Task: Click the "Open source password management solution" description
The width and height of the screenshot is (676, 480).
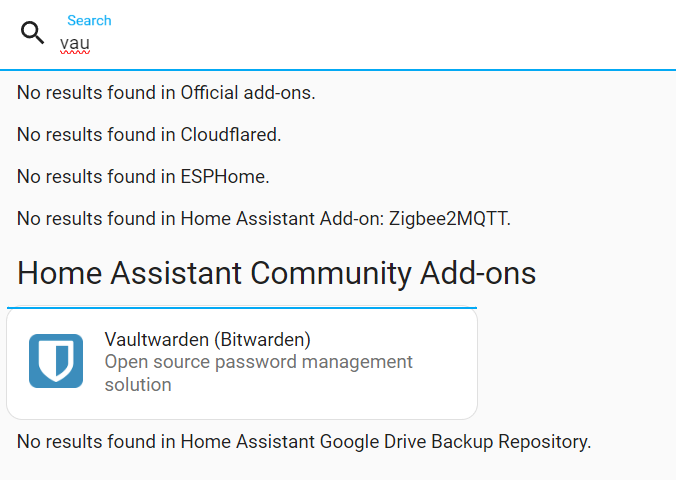Action: click(258, 373)
